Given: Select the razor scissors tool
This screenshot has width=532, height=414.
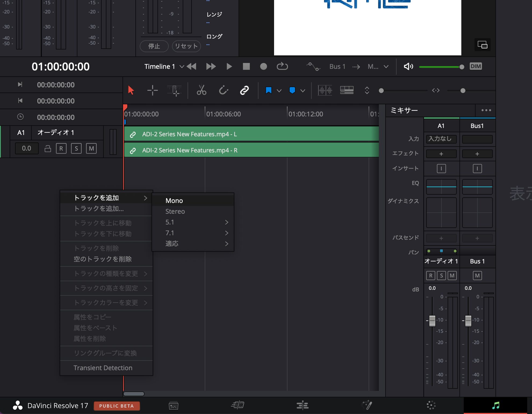Looking at the screenshot, I should tap(201, 90).
